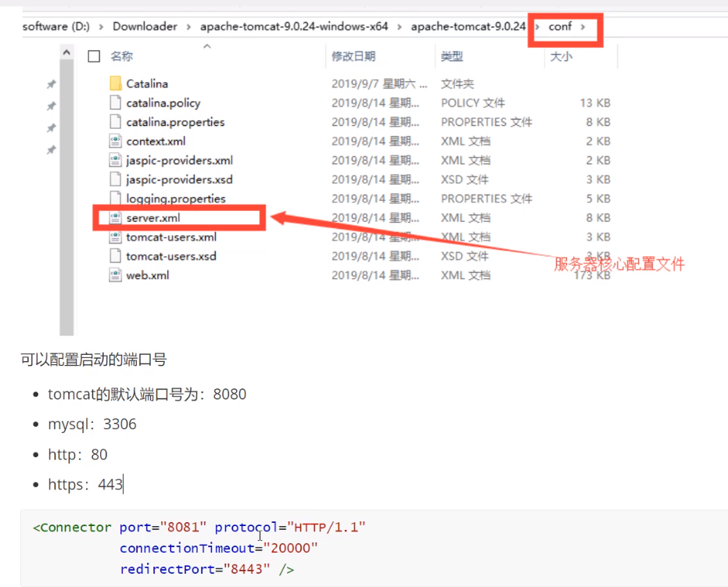Click the 13 KB size cell
Screen dimensions: 728x587
coord(595,103)
